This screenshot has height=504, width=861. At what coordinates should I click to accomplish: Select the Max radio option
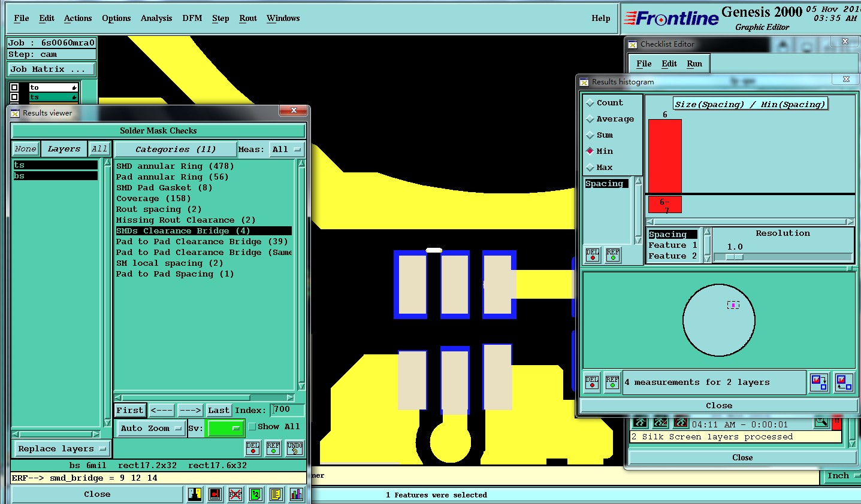(590, 168)
